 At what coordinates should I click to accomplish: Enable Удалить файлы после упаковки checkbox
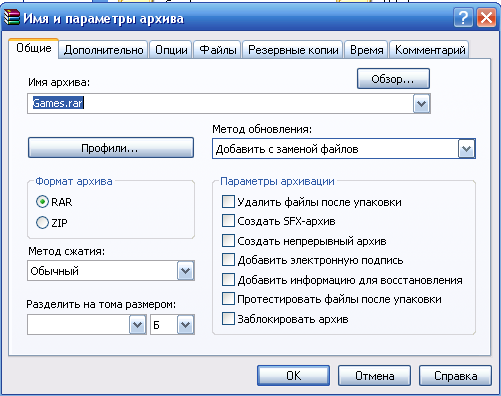pos(228,202)
